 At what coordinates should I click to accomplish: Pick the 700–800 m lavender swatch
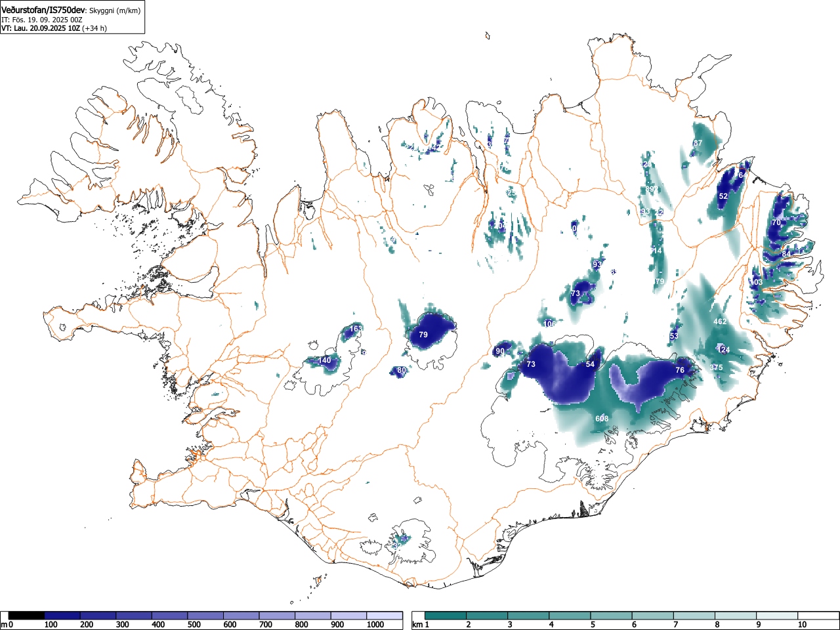[x=277, y=616]
